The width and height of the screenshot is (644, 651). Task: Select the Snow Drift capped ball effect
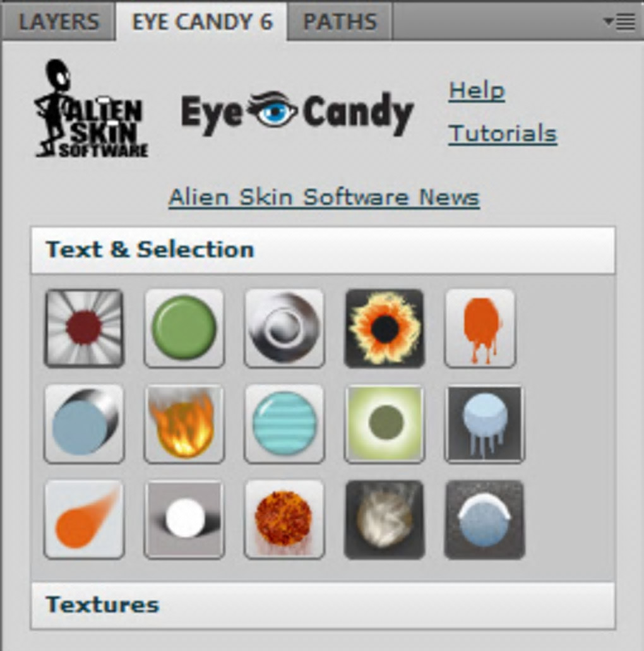[484, 520]
